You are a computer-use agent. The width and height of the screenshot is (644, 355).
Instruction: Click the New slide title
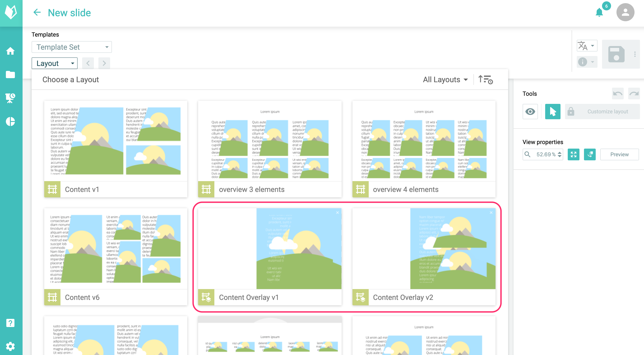point(69,12)
